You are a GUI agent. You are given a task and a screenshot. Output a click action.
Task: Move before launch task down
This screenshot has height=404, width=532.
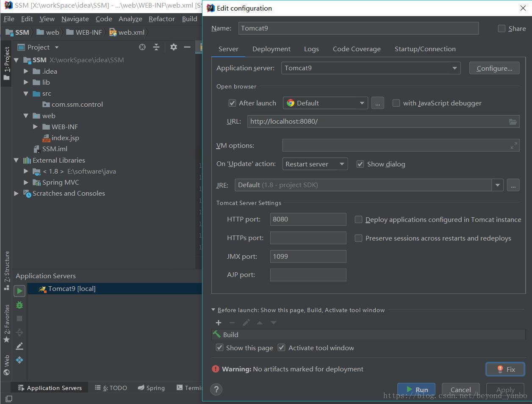274,323
